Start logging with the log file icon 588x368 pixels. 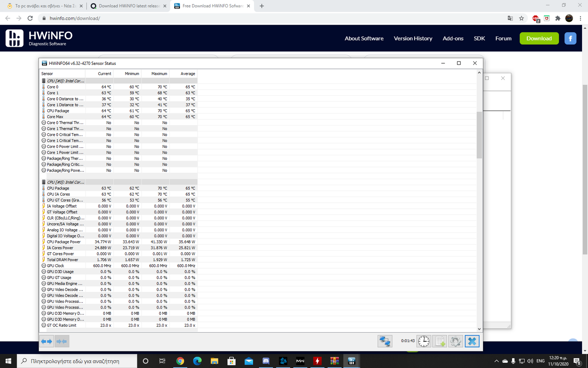[x=440, y=341]
